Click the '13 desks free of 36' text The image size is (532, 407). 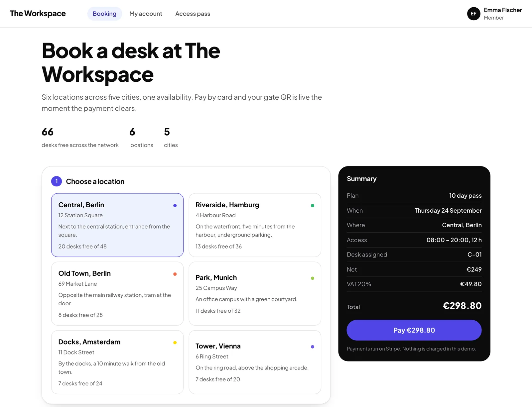[218, 247]
